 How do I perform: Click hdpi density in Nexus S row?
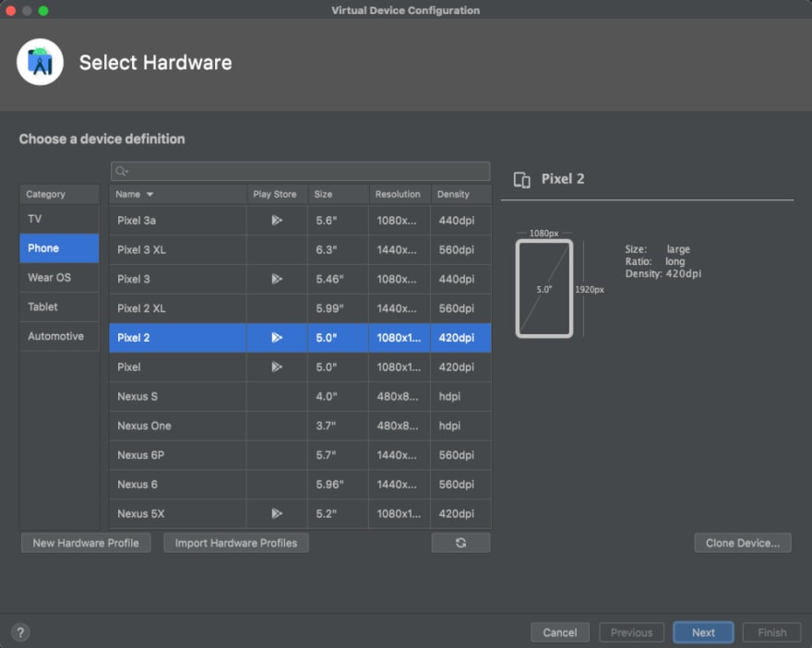click(x=460, y=396)
